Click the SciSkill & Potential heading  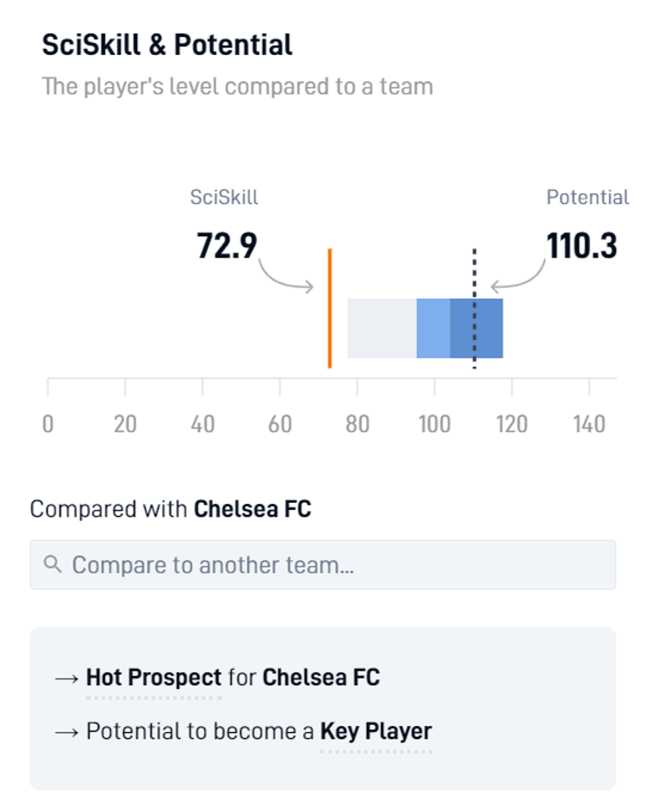click(x=166, y=44)
